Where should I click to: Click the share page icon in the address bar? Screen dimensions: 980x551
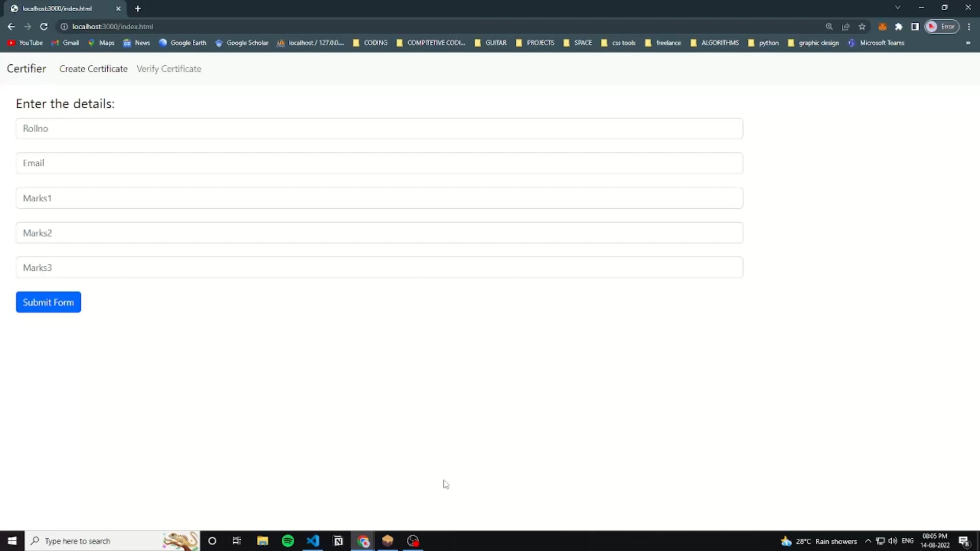click(846, 27)
